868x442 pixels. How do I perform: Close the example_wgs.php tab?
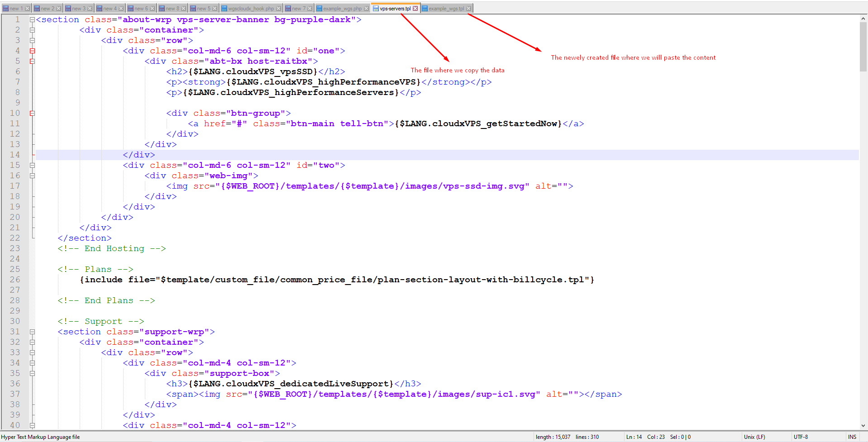[366, 9]
